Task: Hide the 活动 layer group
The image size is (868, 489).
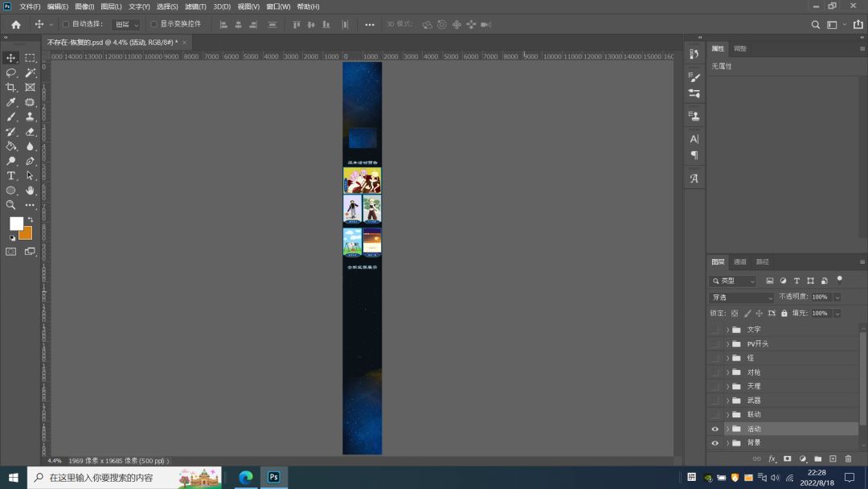Action: (x=714, y=429)
